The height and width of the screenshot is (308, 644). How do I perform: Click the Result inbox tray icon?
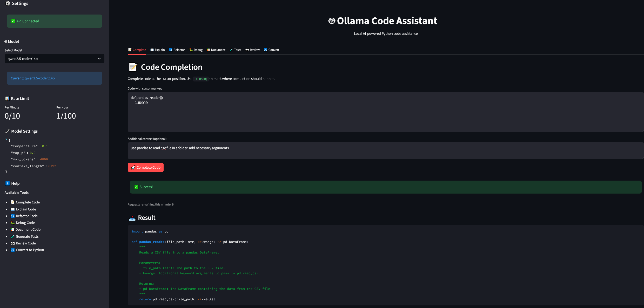point(132,218)
